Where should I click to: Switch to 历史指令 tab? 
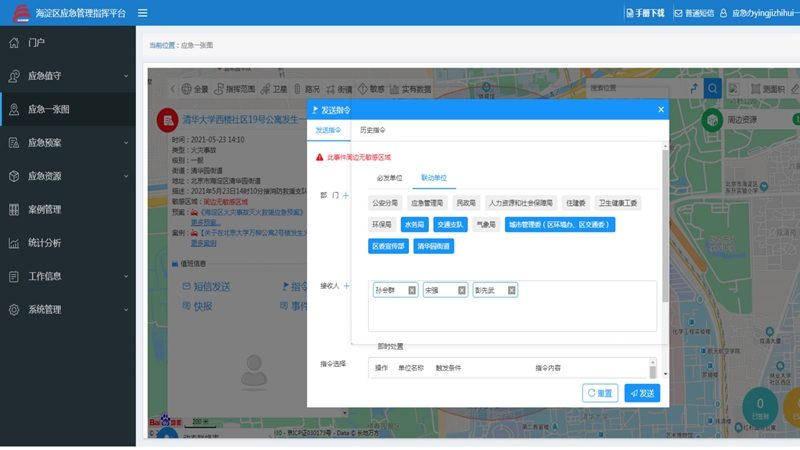[372, 130]
